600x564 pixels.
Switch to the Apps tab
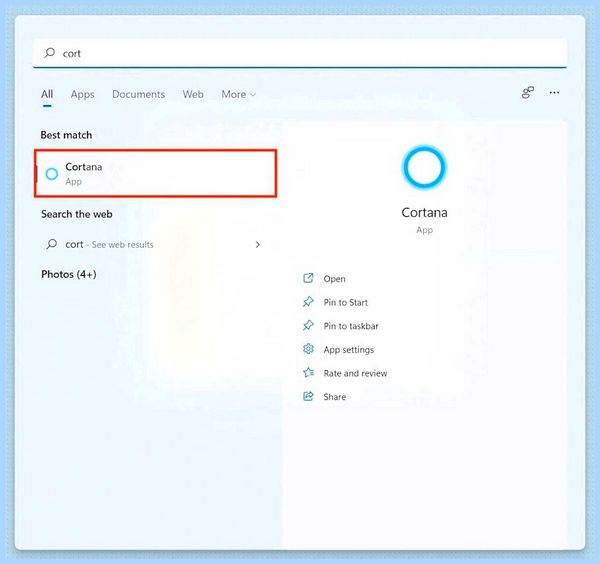click(82, 95)
